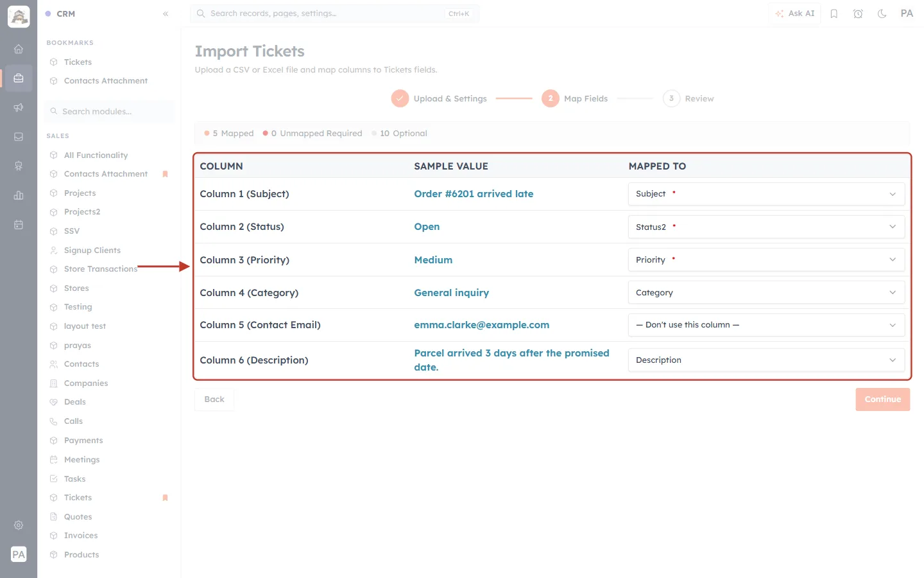Open the Companies module

tap(86, 383)
